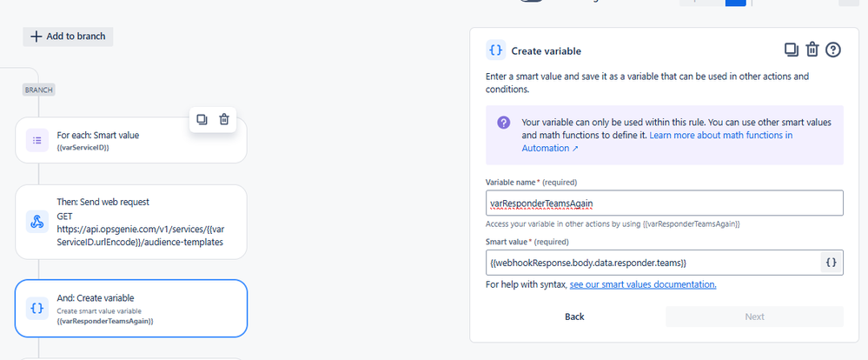Delete the Create variable action via the trash icon
The height and width of the screenshot is (360, 868).
coord(812,50)
